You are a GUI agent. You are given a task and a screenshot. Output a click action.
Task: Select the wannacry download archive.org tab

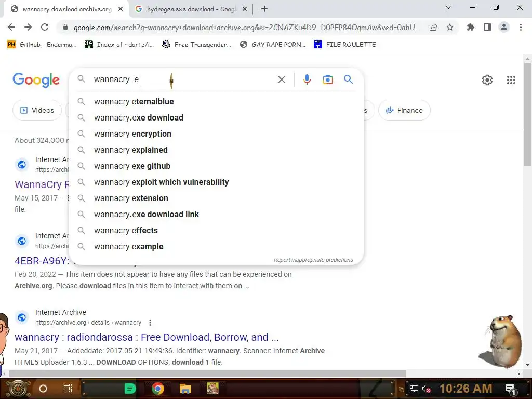(x=66, y=9)
